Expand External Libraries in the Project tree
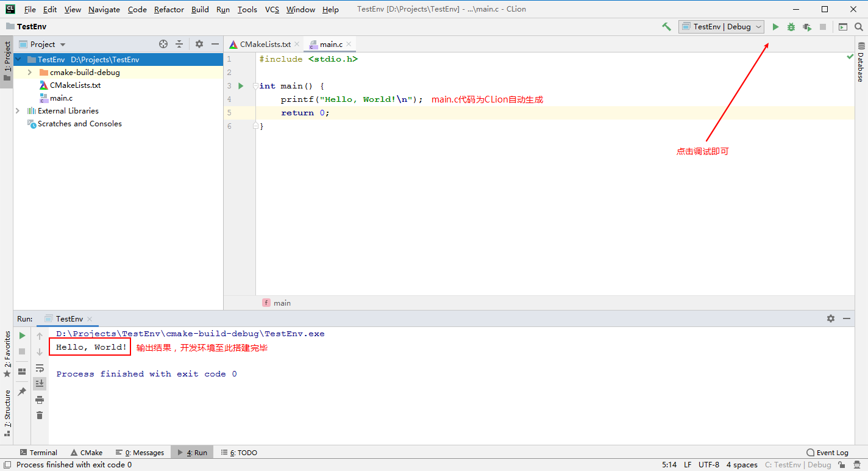The height and width of the screenshot is (471, 868). coord(17,110)
